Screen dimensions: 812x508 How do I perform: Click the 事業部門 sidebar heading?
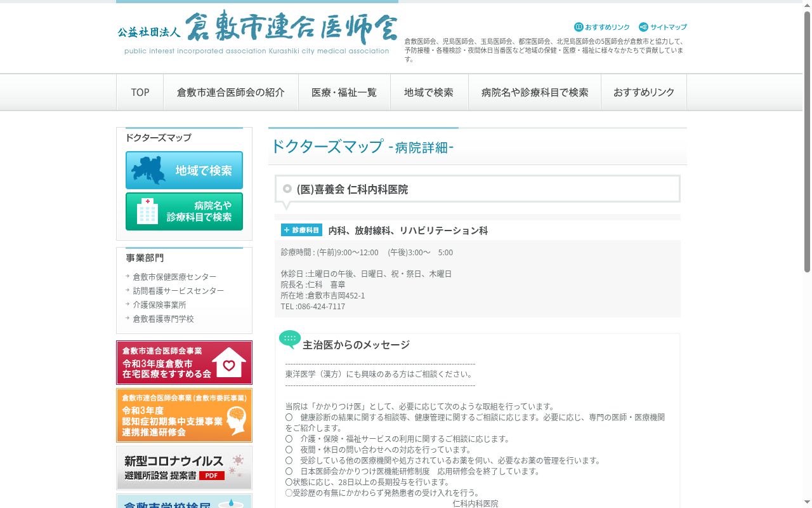145,258
